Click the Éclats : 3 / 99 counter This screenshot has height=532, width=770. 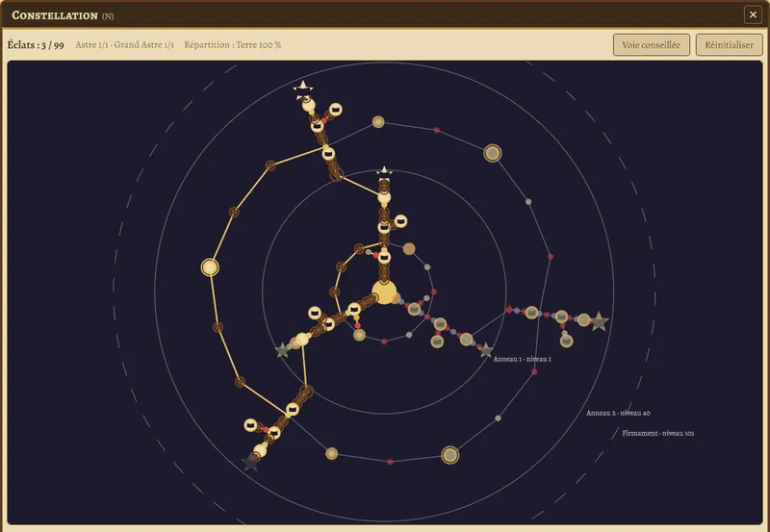[36, 45]
